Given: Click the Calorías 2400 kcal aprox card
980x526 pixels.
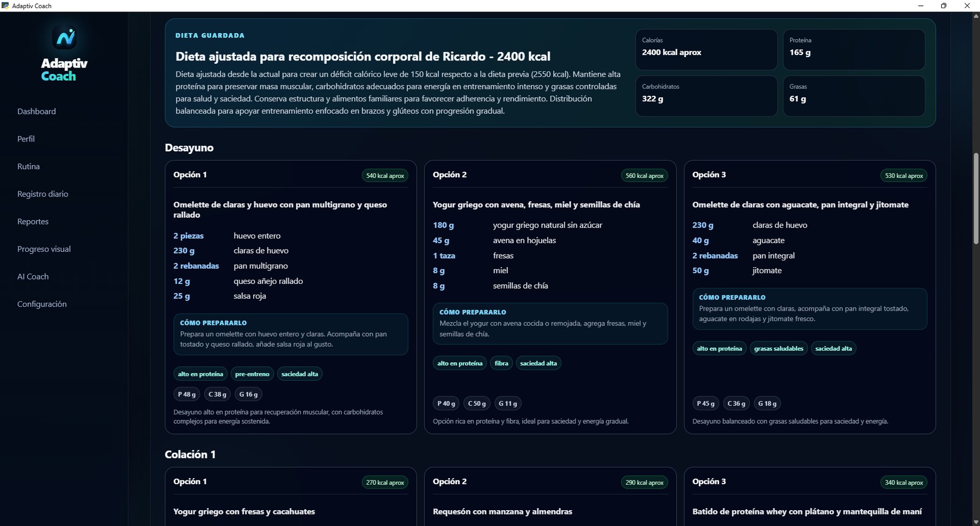Looking at the screenshot, I should tap(706, 49).
